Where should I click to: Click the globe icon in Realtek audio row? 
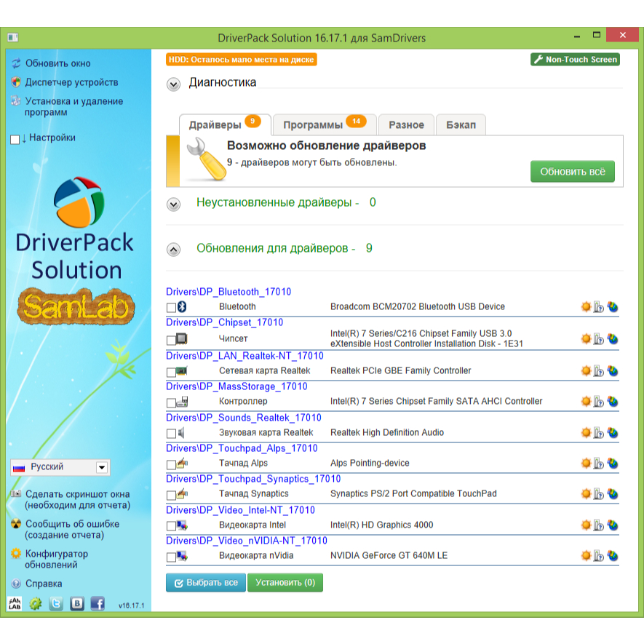[x=613, y=433]
